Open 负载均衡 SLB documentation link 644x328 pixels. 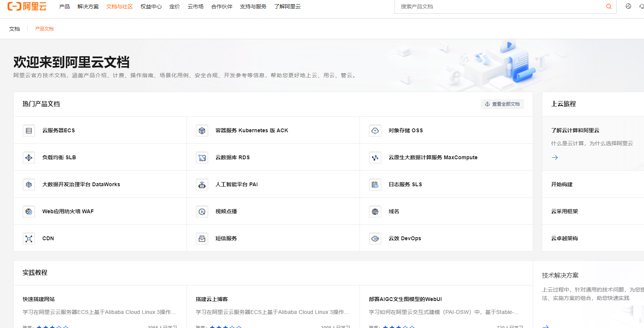pyautogui.click(x=59, y=157)
